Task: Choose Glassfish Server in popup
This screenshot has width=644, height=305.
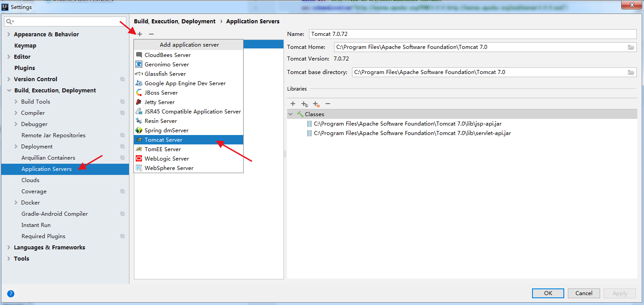Action: coord(189,74)
